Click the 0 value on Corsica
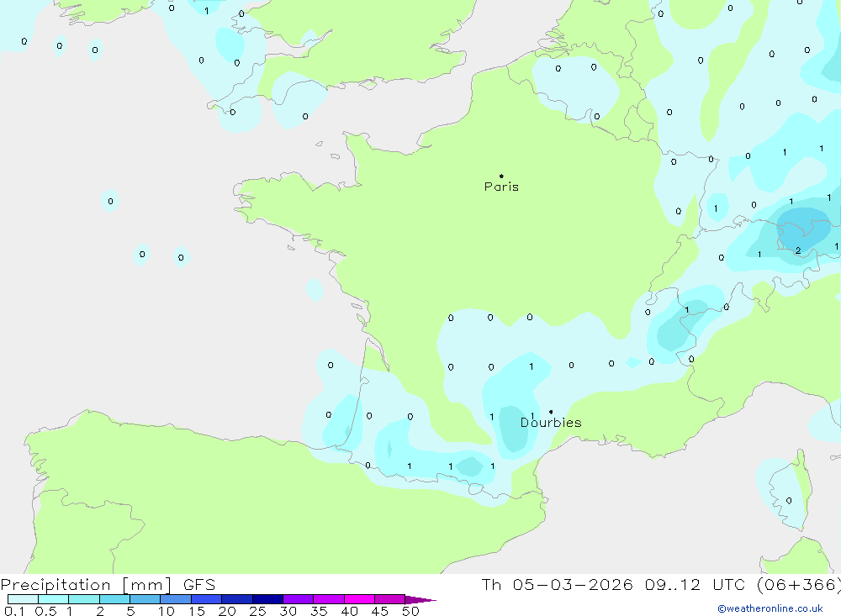Viewport: 841px width, 616px height. pos(789,501)
